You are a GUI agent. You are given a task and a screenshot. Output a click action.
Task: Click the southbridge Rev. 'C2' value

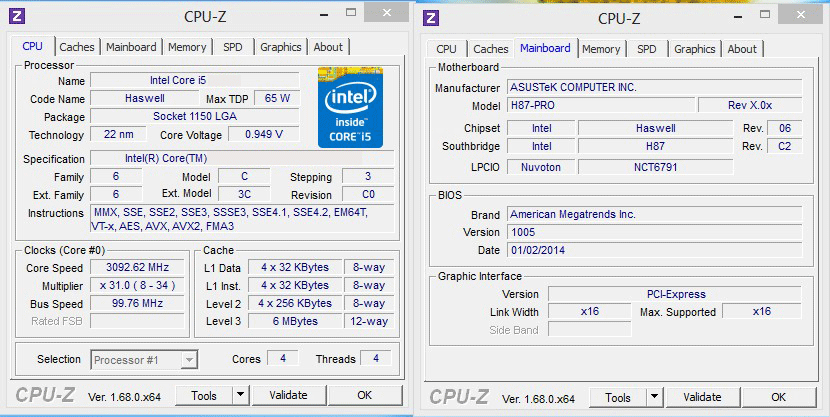click(784, 146)
